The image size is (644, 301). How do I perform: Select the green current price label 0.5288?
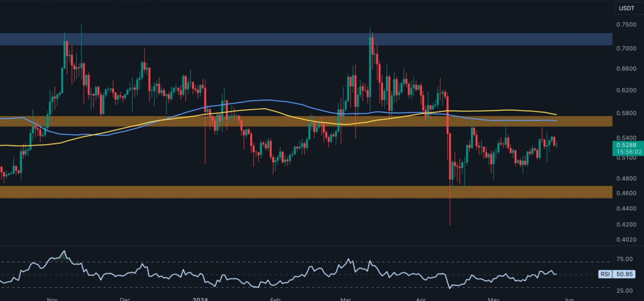click(627, 145)
